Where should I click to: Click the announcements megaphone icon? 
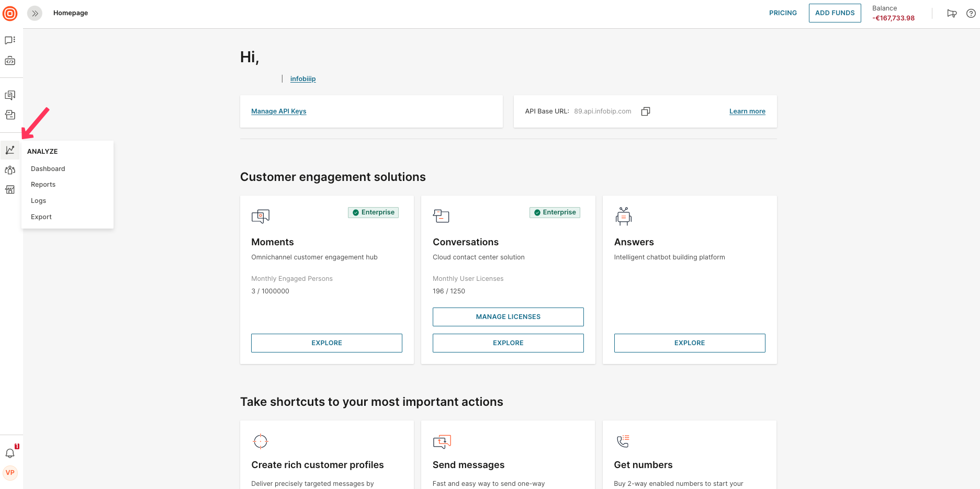click(952, 14)
